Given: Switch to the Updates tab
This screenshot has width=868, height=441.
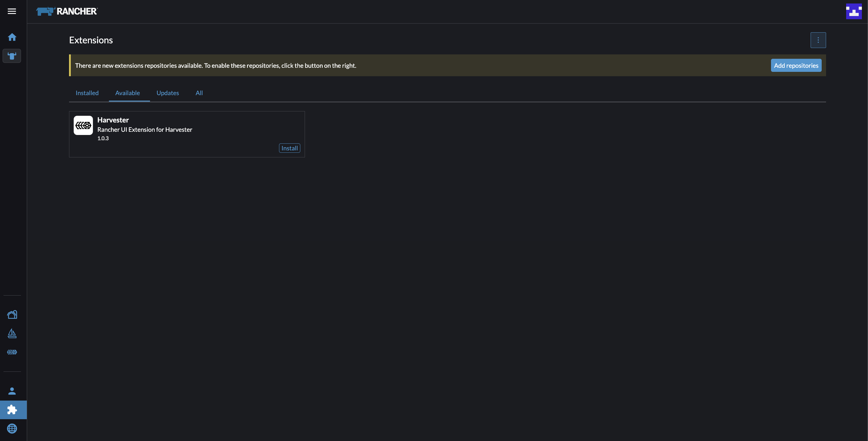Looking at the screenshot, I should point(167,93).
